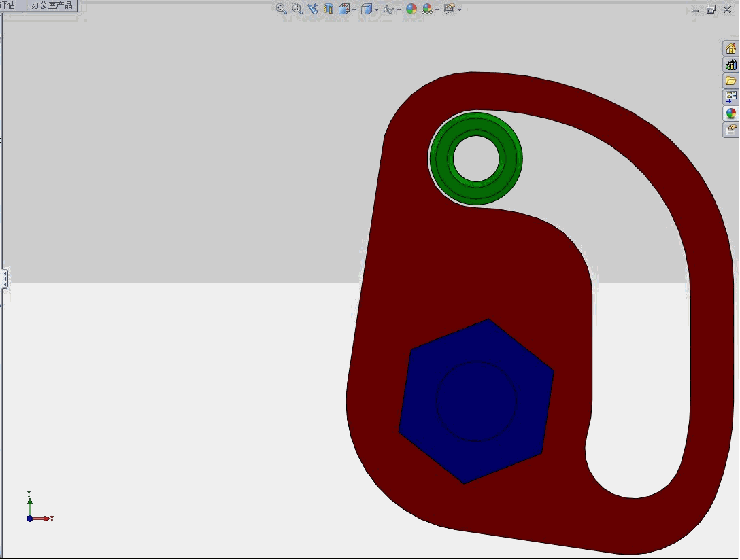Viewport: 740px width, 560px height.
Task: Click the View Settings monitor icon
Action: (450, 9)
